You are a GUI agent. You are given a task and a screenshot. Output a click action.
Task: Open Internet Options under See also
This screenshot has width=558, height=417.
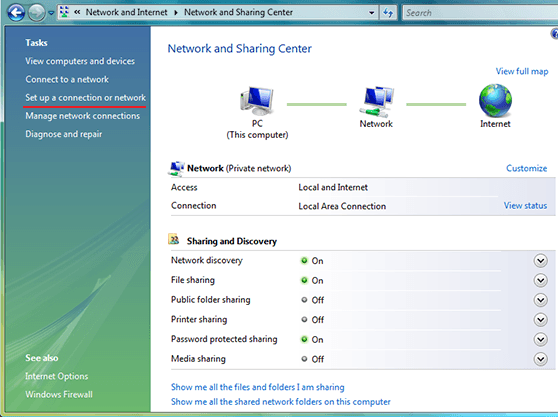pyautogui.click(x=57, y=376)
